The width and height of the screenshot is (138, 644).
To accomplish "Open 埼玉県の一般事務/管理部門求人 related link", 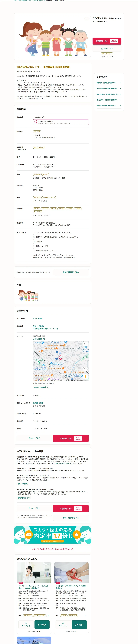I will tap(106, 106).
